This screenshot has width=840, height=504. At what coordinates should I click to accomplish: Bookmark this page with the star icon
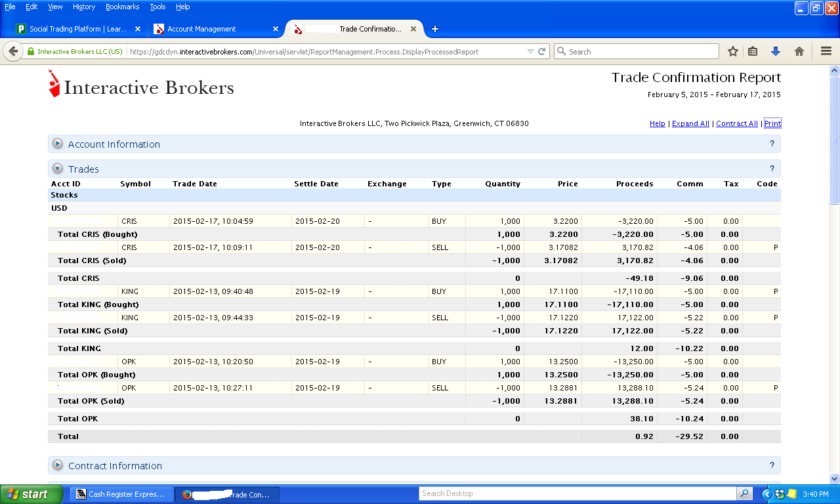click(x=733, y=51)
